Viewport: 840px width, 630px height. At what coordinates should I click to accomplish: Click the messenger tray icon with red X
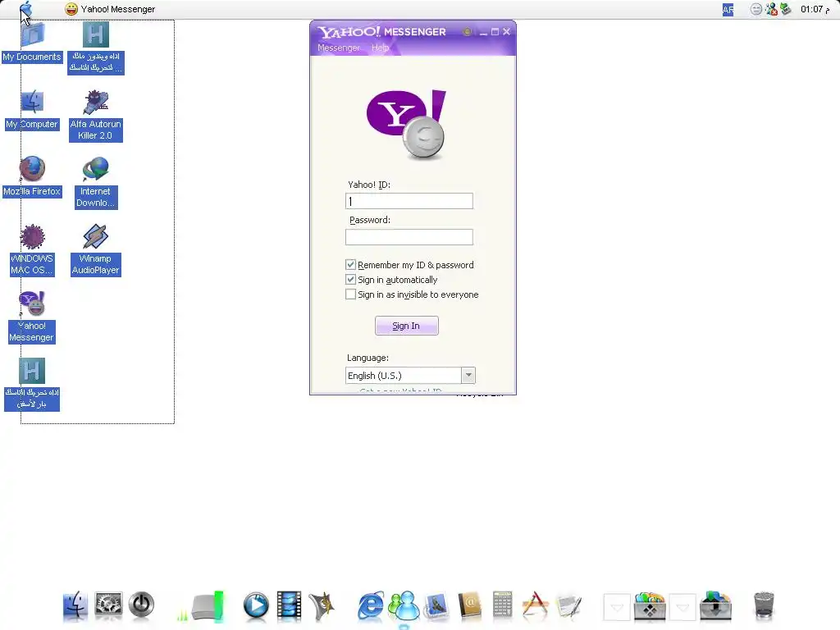pyautogui.click(x=771, y=9)
